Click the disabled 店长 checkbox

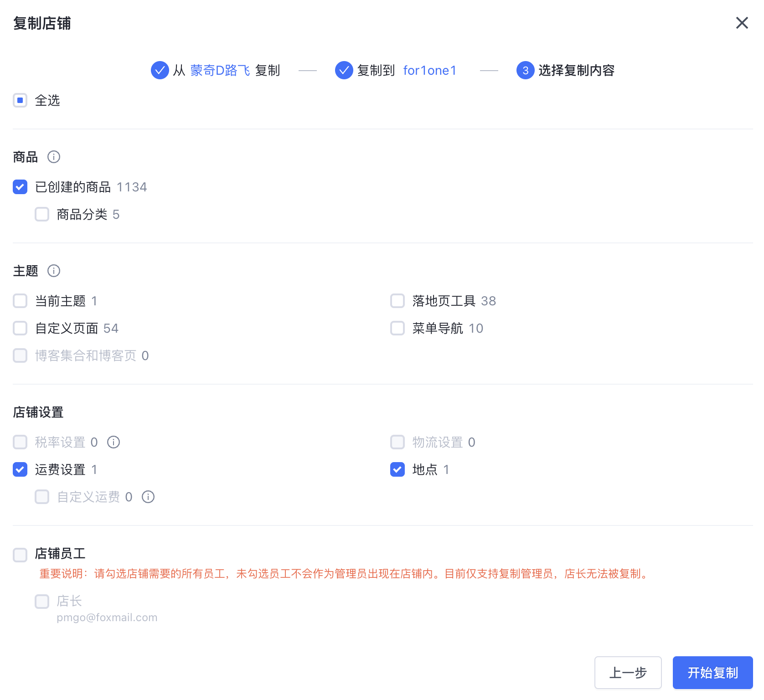(42, 602)
